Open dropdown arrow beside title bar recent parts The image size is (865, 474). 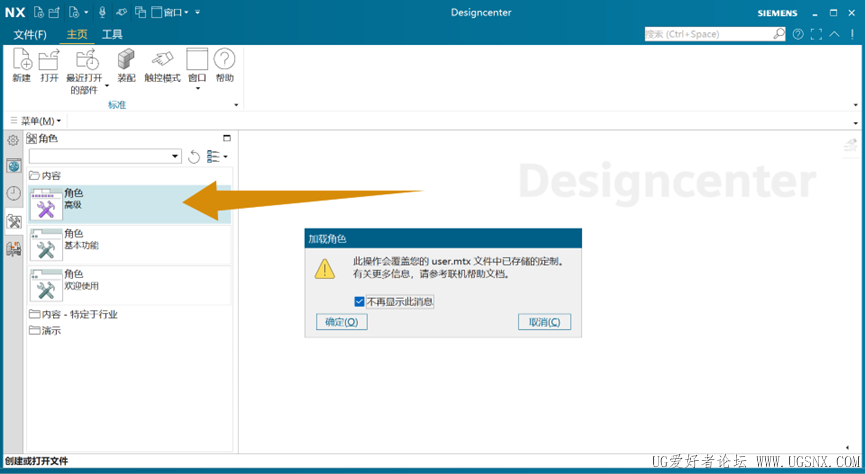point(86,12)
